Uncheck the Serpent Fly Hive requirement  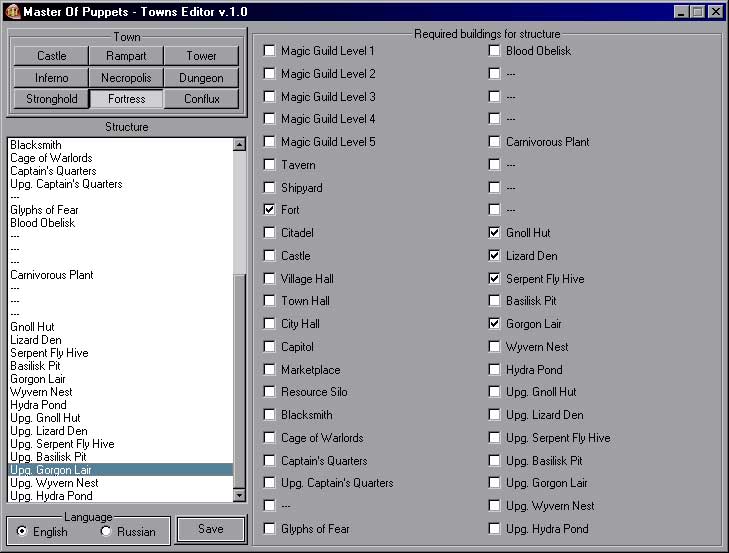point(494,279)
